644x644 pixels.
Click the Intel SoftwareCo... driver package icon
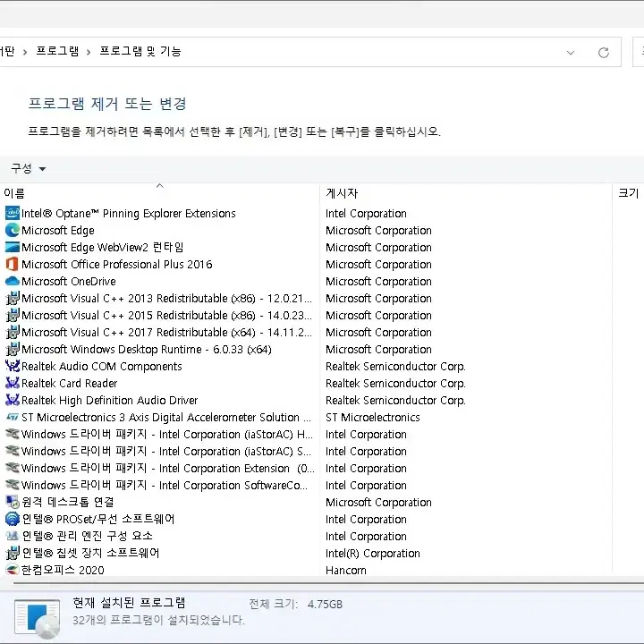13,485
